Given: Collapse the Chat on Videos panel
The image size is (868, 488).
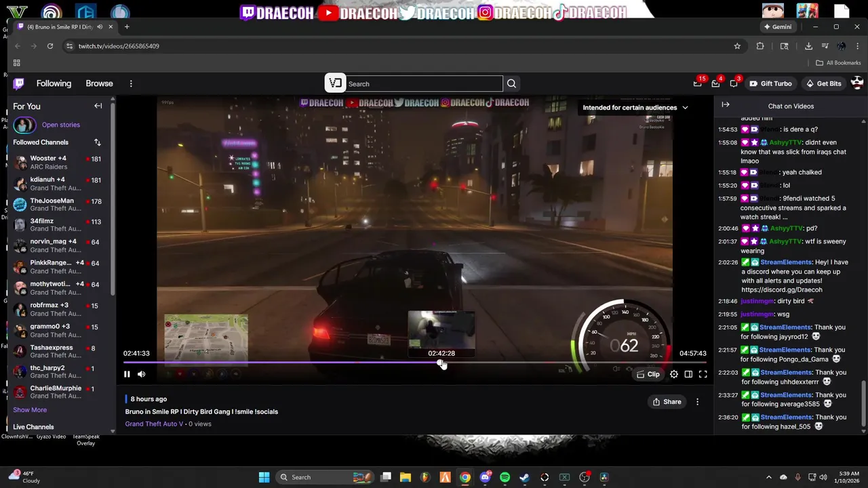Looking at the screenshot, I should tap(725, 105).
